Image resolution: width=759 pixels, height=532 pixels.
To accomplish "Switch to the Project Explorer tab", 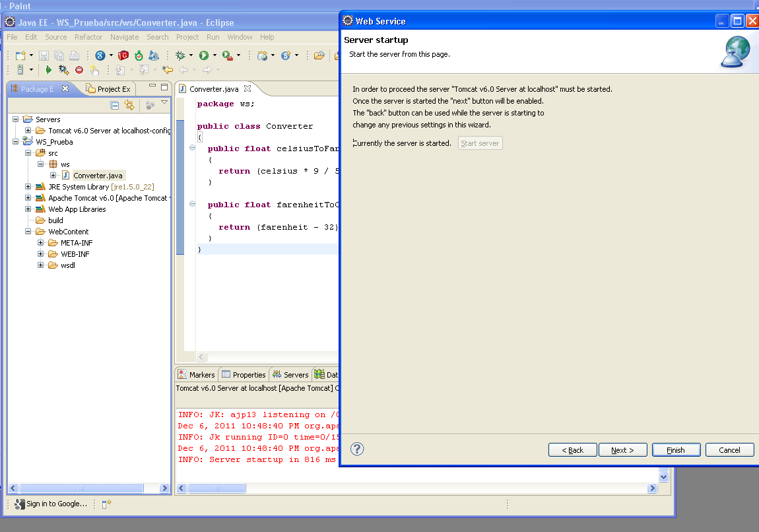I will click(x=108, y=88).
